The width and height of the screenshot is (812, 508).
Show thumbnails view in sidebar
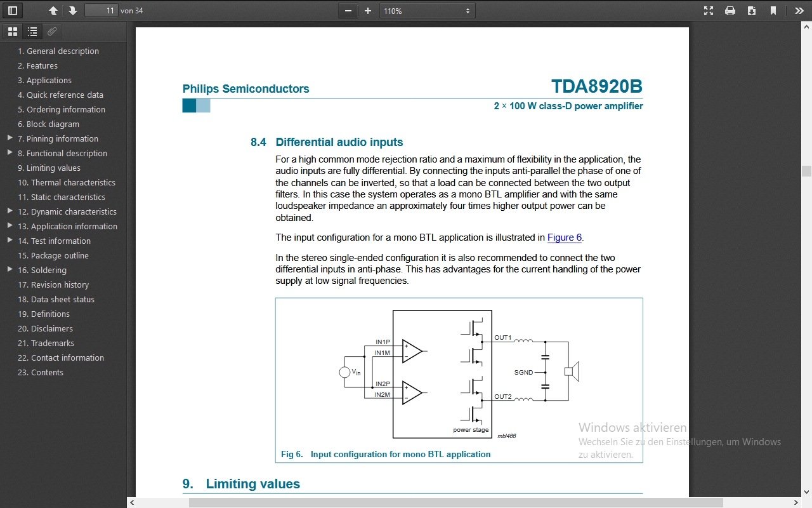[13, 32]
